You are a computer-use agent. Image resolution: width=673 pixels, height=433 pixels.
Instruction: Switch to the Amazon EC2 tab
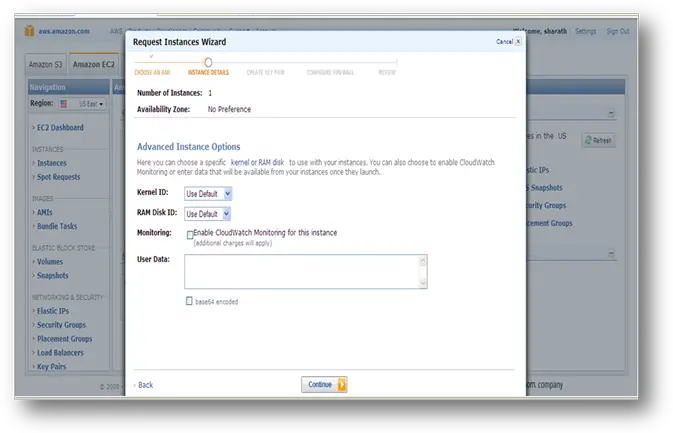[94, 64]
